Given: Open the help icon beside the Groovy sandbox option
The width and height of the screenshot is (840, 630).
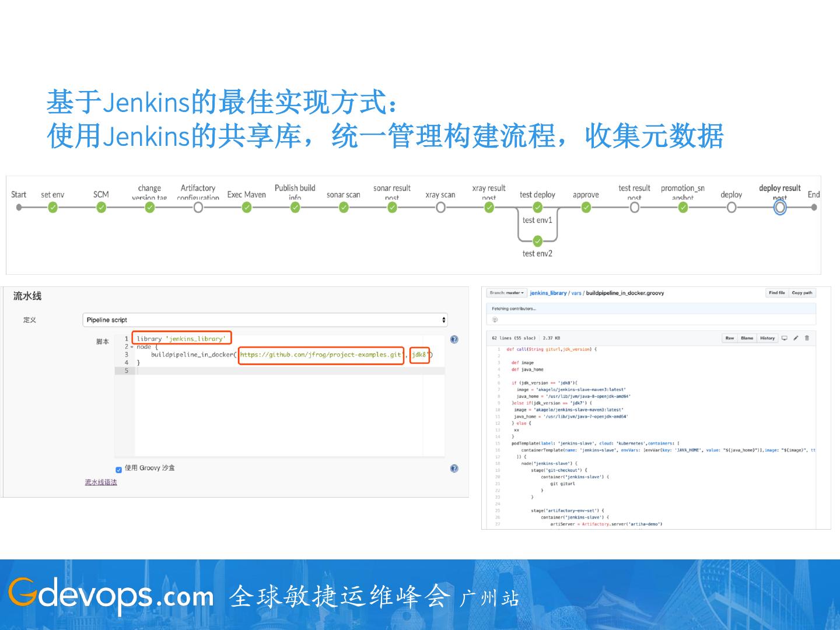Looking at the screenshot, I should [454, 468].
